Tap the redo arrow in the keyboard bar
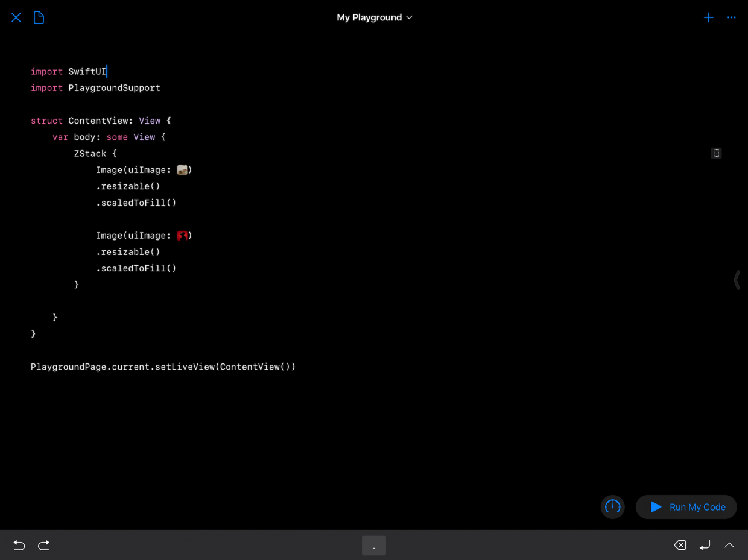Screen dimensions: 748x560 coord(43,545)
